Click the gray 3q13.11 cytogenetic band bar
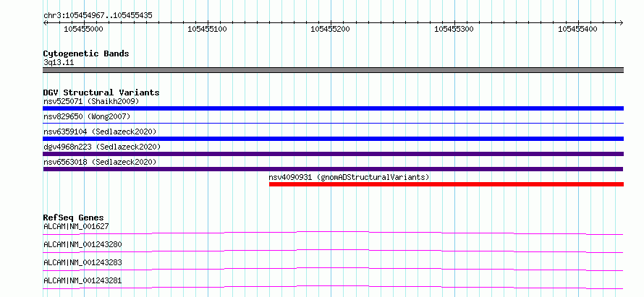The image size is (644, 297). pyautogui.click(x=333, y=70)
